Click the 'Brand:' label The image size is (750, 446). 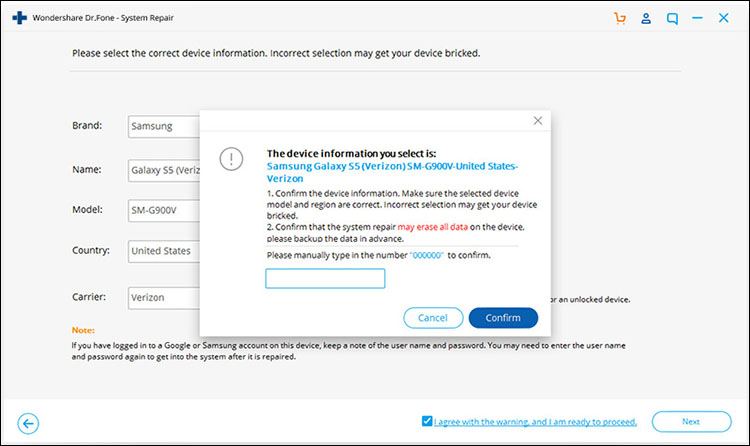point(87,125)
